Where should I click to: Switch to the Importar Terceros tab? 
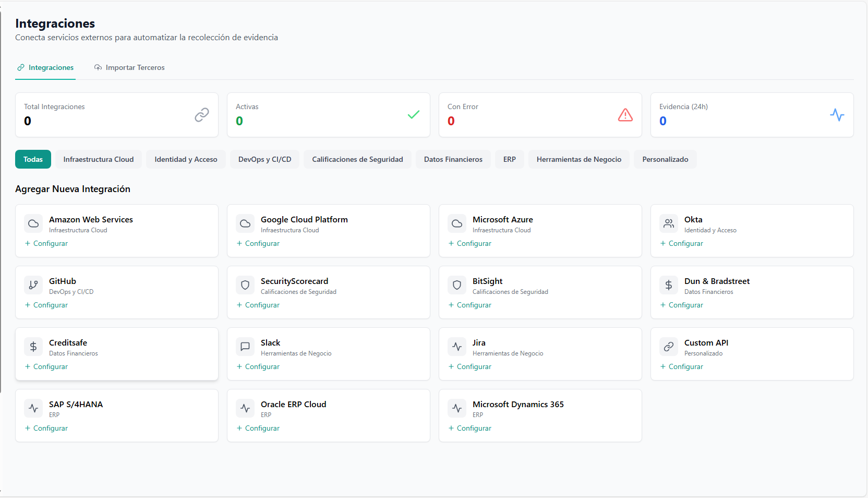tap(129, 67)
